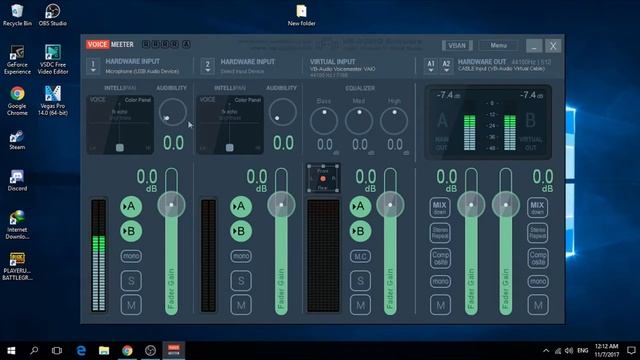Open VBAN configuration
This screenshot has height=360, width=640.
click(x=457, y=45)
